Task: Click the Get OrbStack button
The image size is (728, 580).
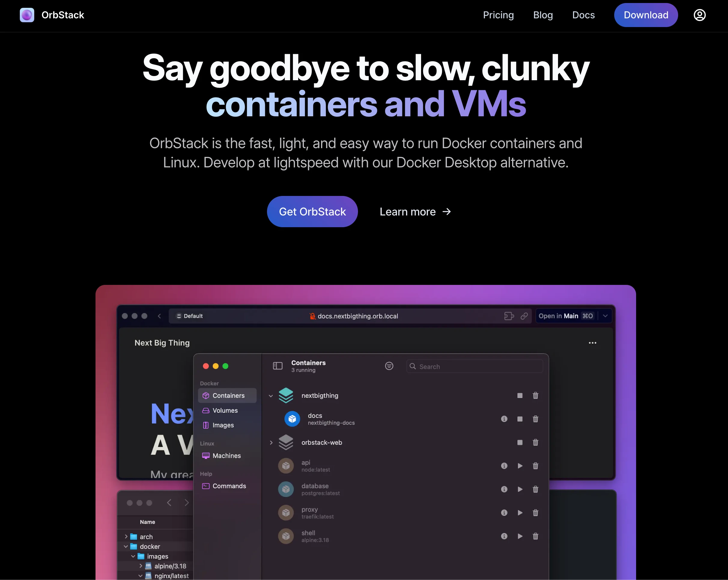Action: pyautogui.click(x=312, y=211)
